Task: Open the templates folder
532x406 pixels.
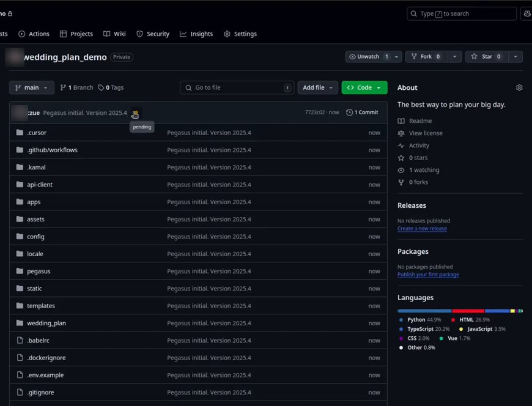Action: click(41, 306)
